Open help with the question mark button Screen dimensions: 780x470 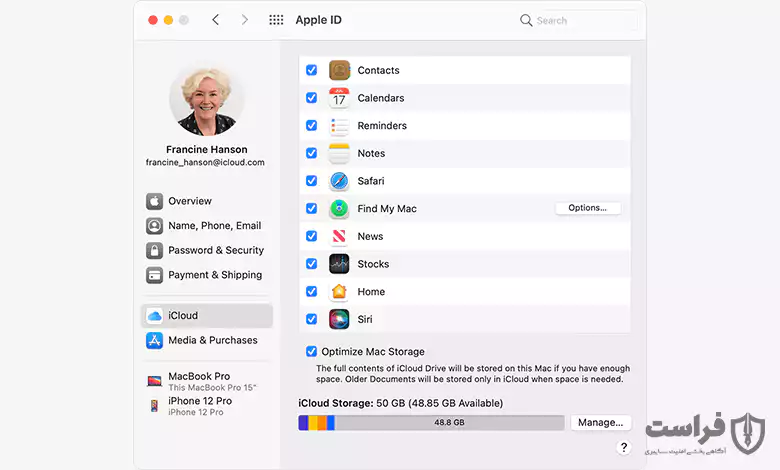[624, 447]
